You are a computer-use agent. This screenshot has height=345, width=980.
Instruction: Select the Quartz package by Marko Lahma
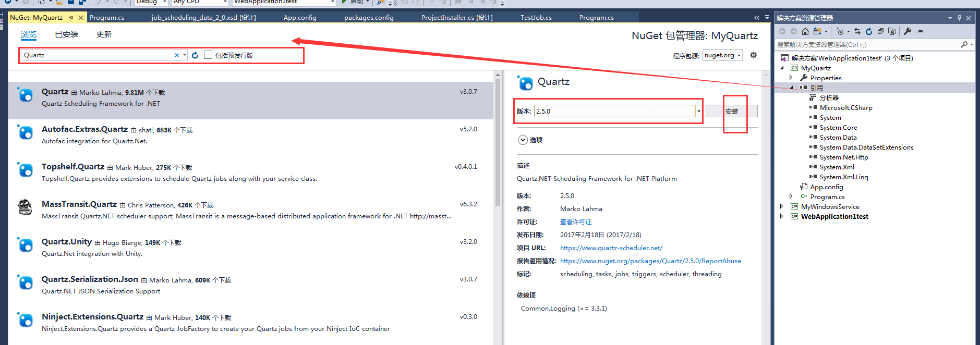coord(250,100)
